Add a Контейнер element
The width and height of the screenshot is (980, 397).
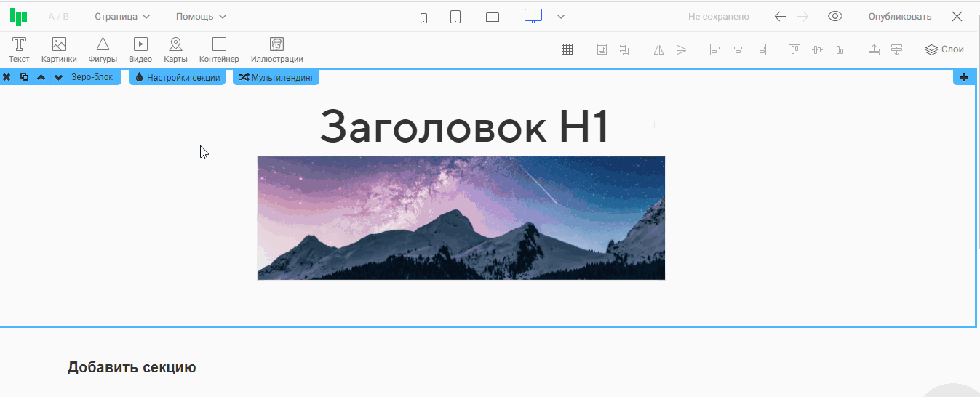pyautogui.click(x=219, y=49)
